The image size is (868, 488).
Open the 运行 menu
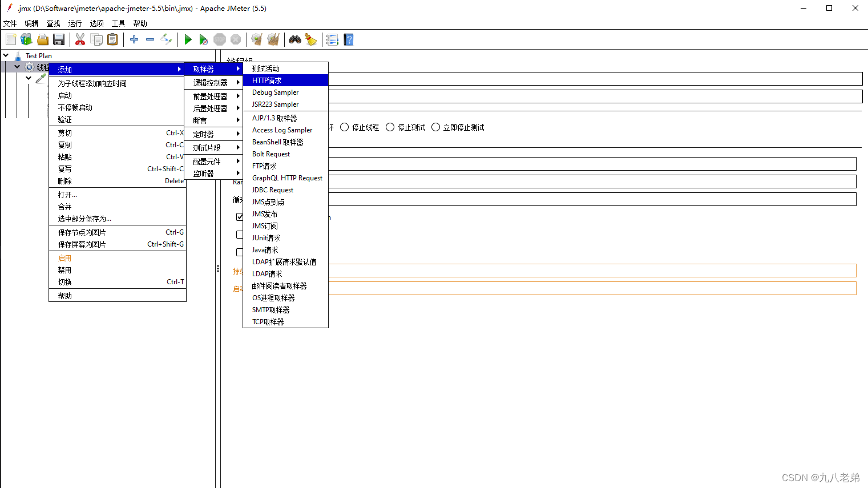75,23
